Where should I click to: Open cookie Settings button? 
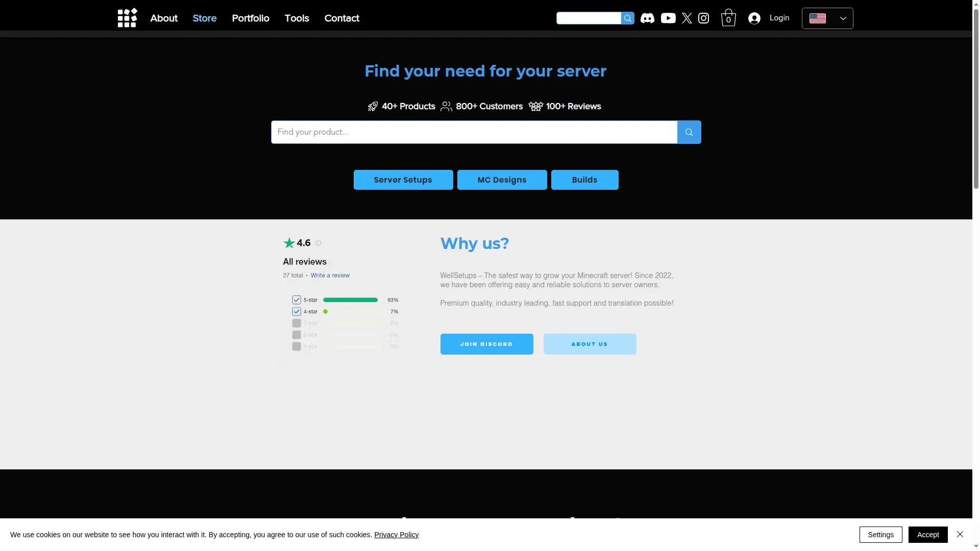pyautogui.click(x=881, y=535)
